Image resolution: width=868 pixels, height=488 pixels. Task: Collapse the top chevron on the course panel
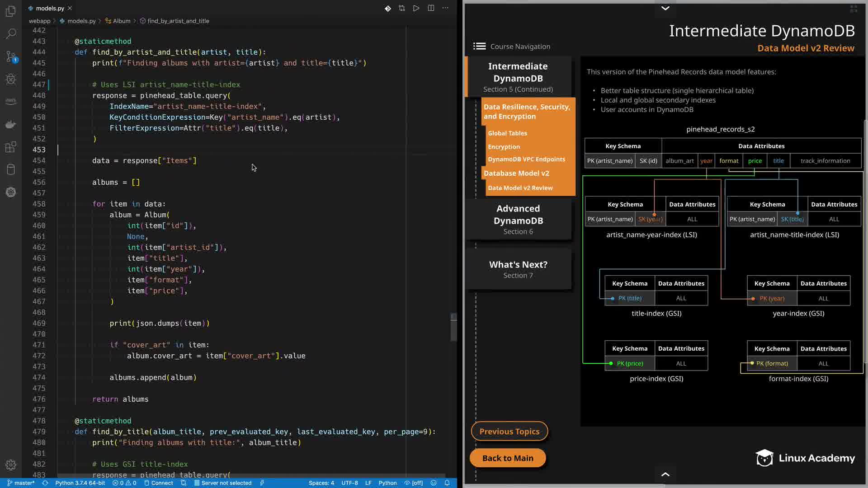tap(665, 8)
